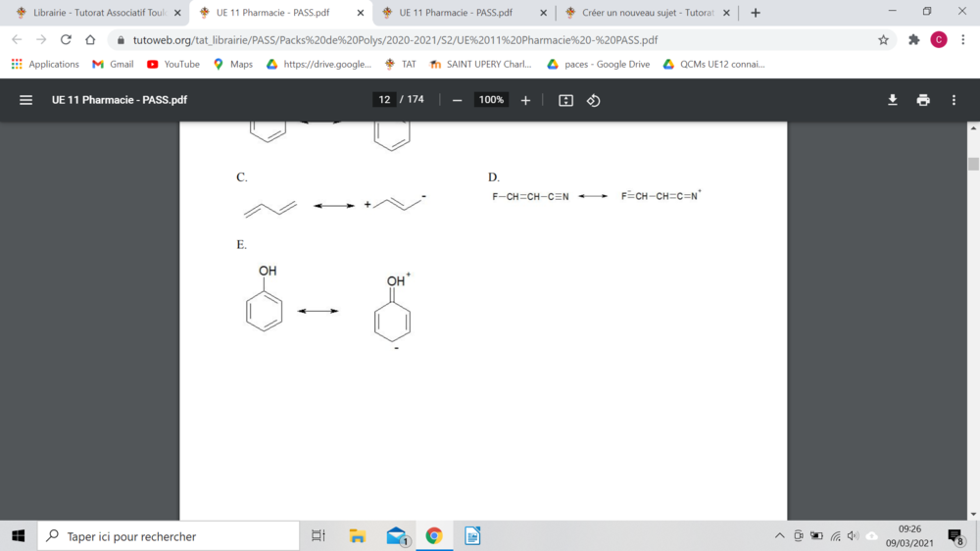Download the PDF file
The image size is (980, 551).
[892, 100]
